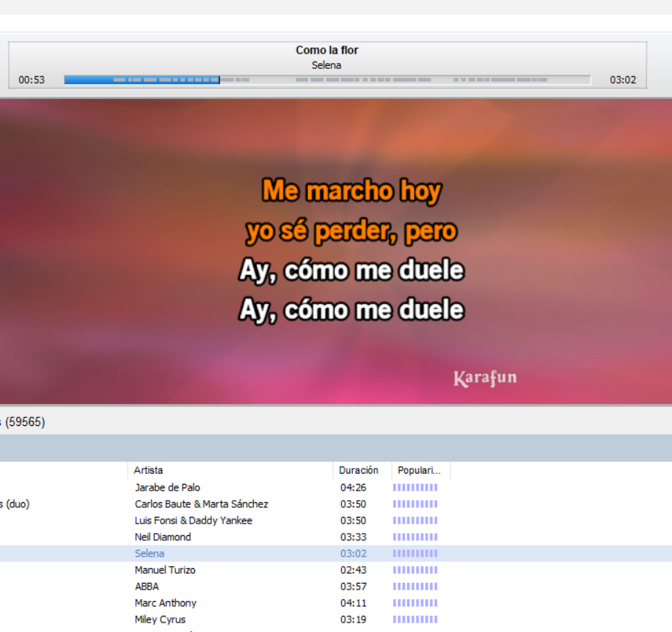Click the popularity bars for Jarabe de Palo

click(415, 488)
